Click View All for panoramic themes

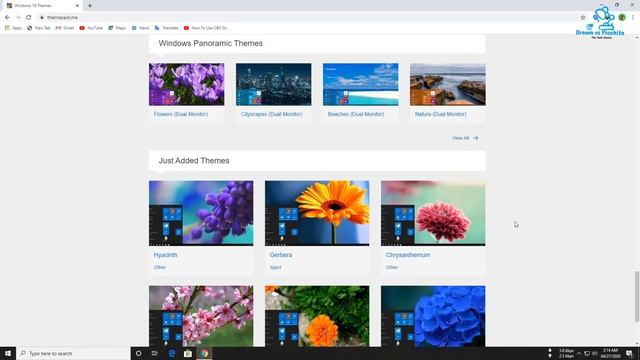[x=465, y=138]
